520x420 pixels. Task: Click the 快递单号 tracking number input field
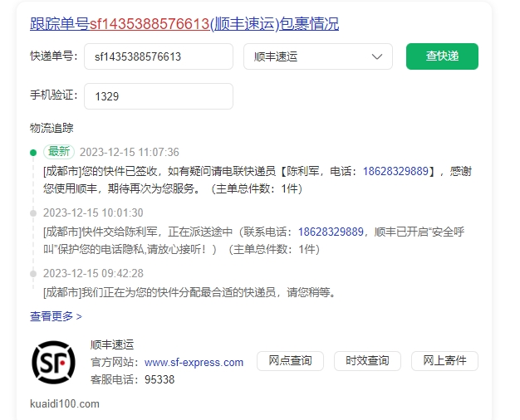(x=159, y=56)
